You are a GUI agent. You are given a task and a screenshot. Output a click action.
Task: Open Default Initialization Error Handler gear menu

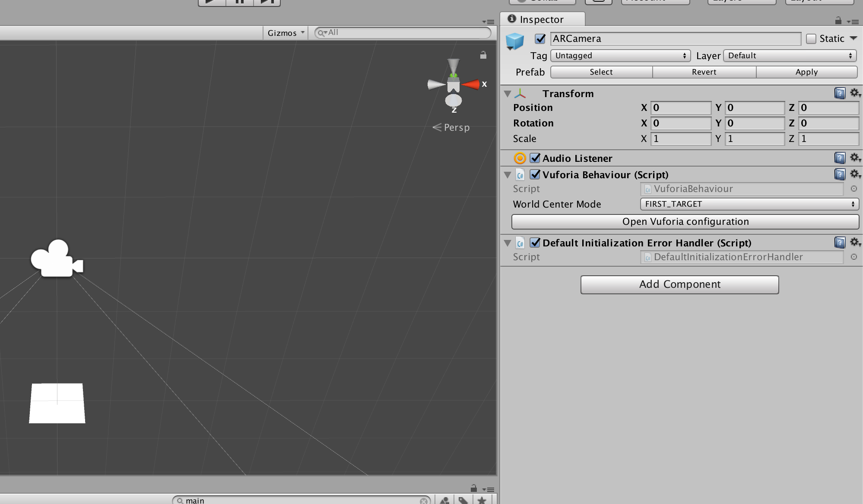coord(855,243)
